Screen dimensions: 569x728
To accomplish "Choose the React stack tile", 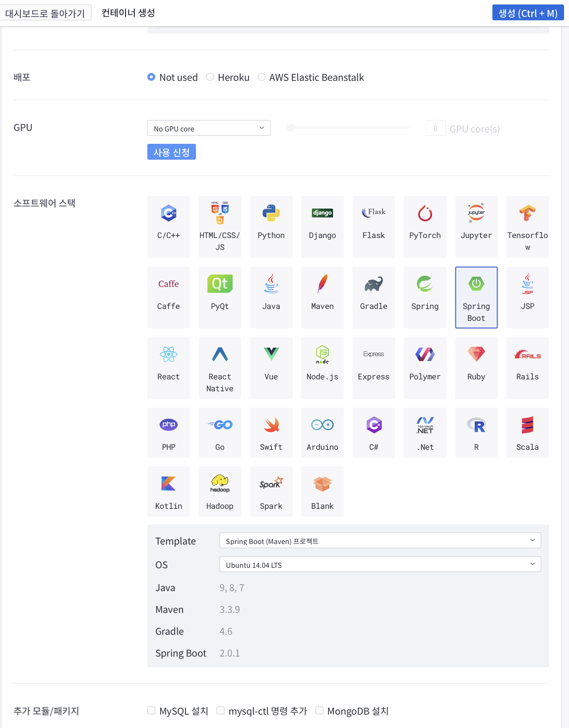I will click(169, 368).
